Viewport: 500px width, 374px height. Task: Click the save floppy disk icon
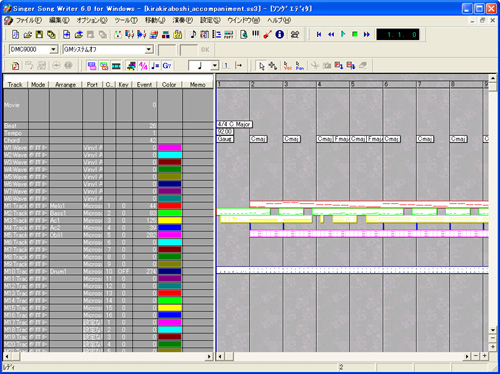[39, 34]
